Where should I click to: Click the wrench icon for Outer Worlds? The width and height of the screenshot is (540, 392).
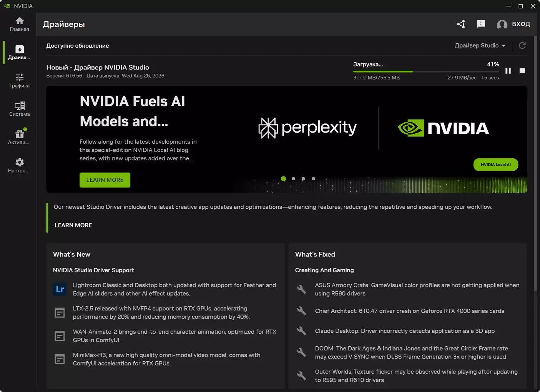(x=302, y=376)
